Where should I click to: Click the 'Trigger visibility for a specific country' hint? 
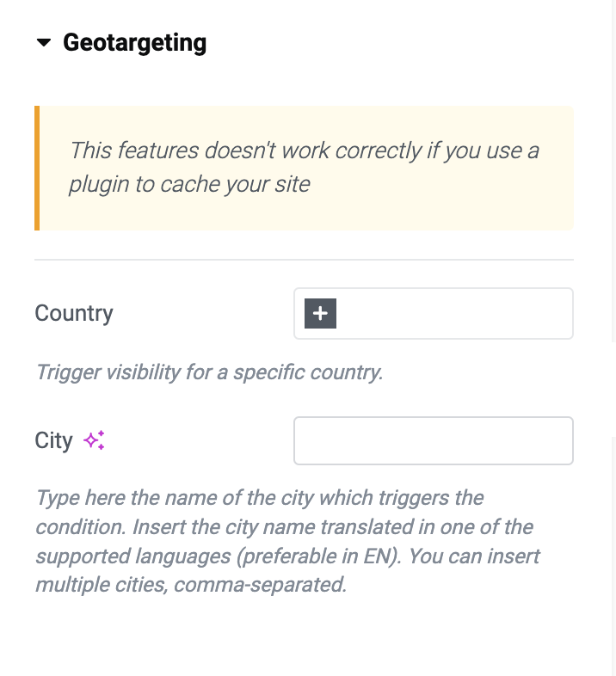(x=209, y=372)
